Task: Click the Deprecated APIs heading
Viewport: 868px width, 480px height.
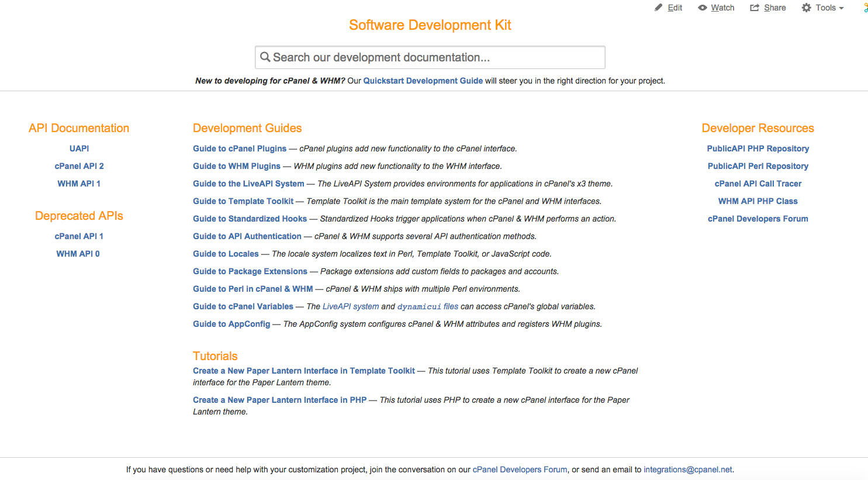Action: 79,216
